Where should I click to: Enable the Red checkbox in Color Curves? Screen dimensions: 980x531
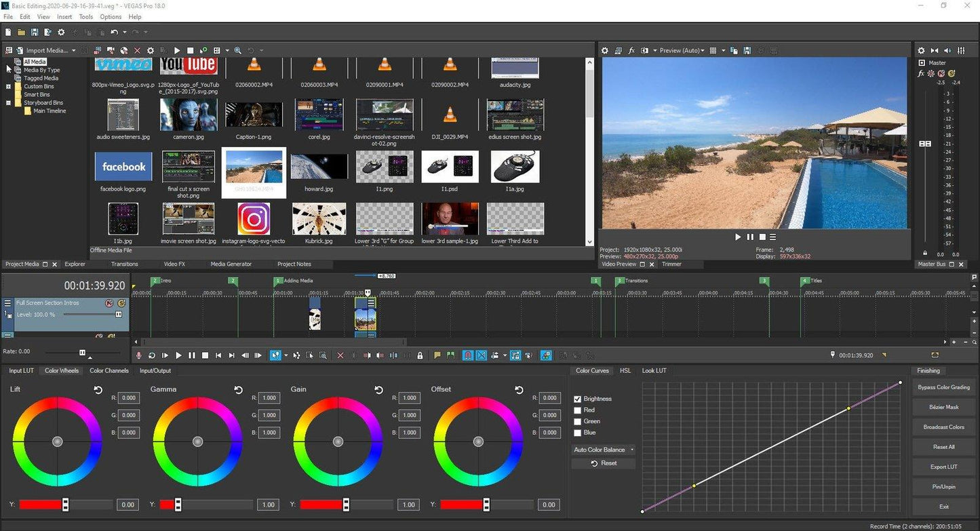579,410
